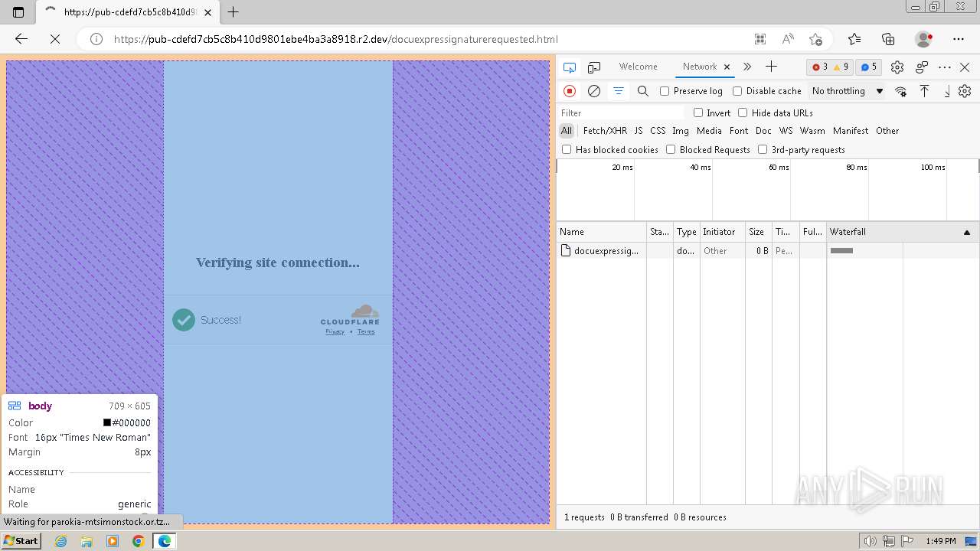The height and width of the screenshot is (551, 980).
Task: Show the errors and warnings counter
Action: (x=830, y=67)
